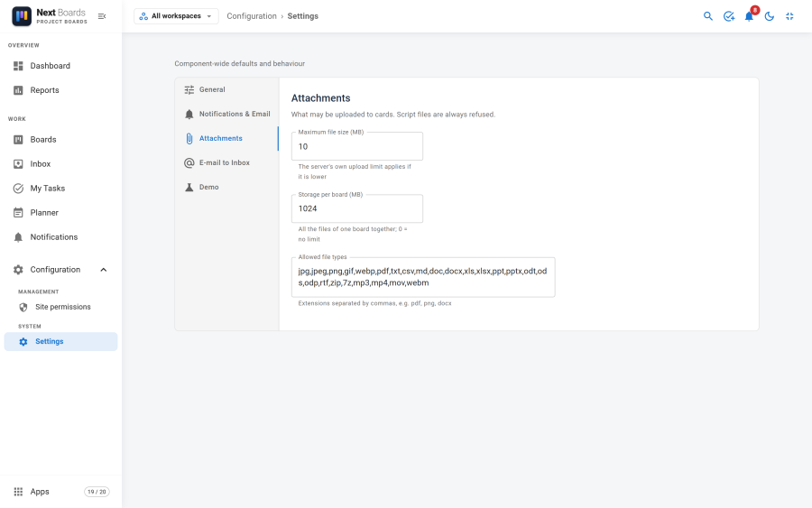
Task: Open the search magnifier icon
Action: tap(708, 16)
